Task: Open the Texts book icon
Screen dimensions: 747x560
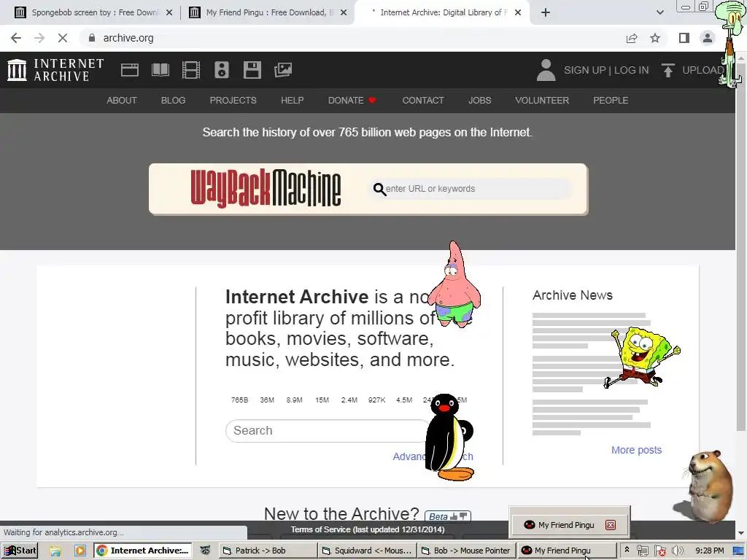Action: coord(160,70)
